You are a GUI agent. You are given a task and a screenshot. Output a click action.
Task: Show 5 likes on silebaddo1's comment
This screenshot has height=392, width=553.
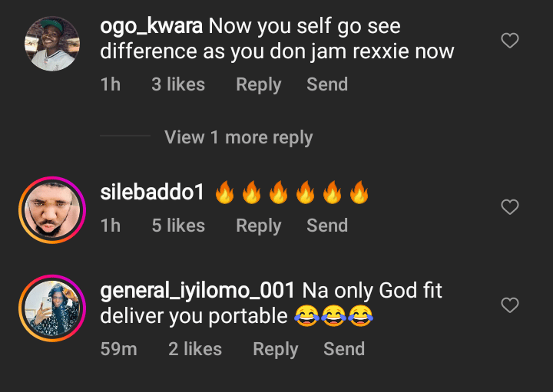(x=178, y=226)
